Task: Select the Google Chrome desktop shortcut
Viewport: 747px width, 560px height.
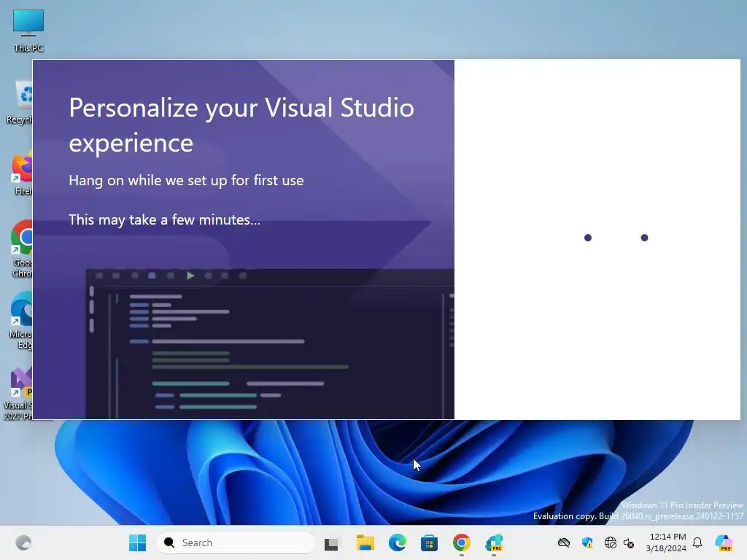Action: click(x=22, y=249)
